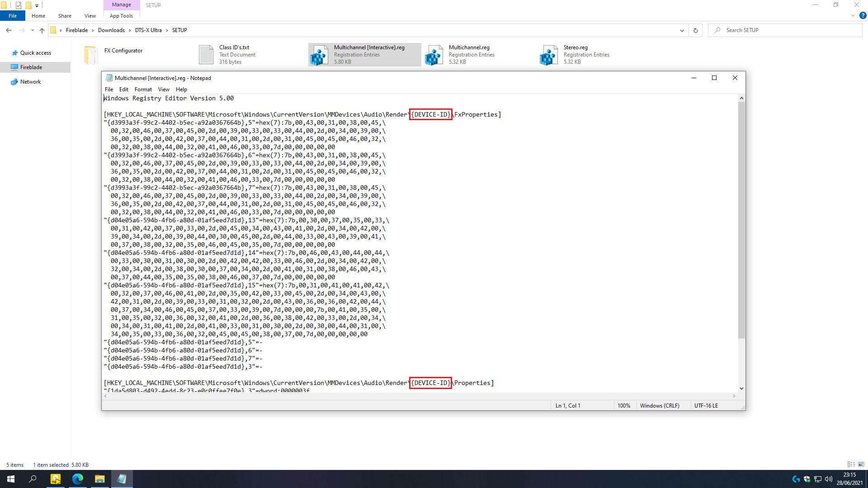The width and height of the screenshot is (868, 488).
Task: Click Notepad vertical scrollbar up arrow
Action: (741, 98)
